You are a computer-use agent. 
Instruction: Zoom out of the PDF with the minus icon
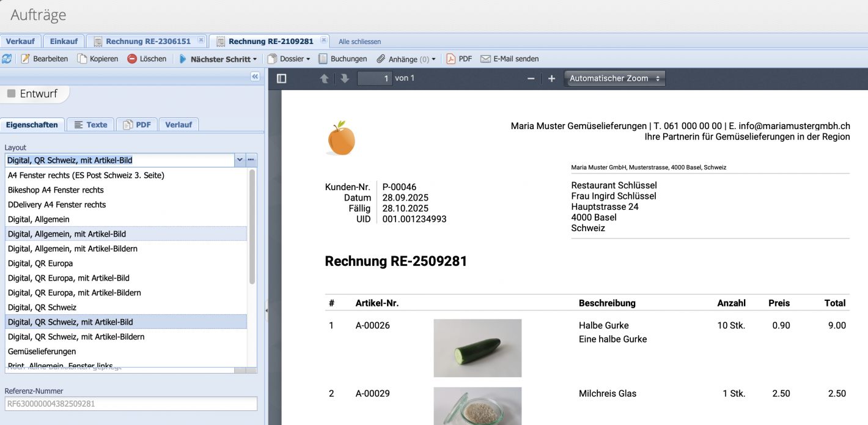click(529, 78)
